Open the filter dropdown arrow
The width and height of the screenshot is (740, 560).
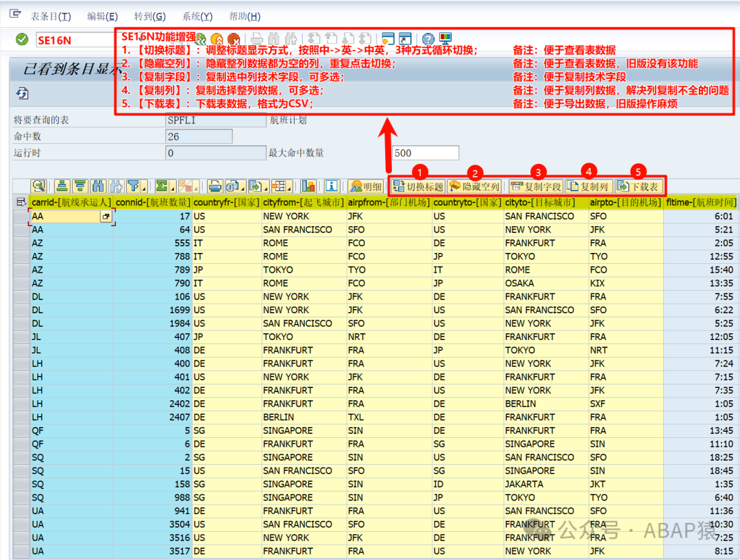click(x=144, y=187)
